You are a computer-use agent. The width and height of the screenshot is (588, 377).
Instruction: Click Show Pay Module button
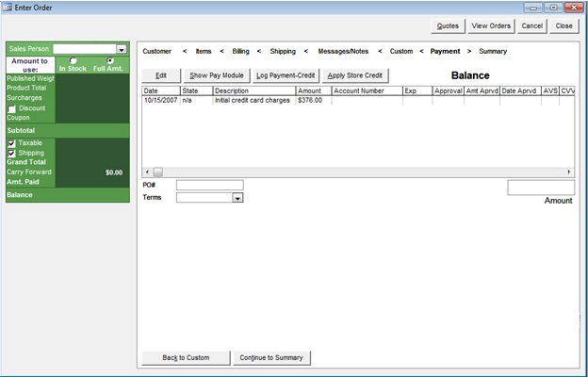[217, 74]
